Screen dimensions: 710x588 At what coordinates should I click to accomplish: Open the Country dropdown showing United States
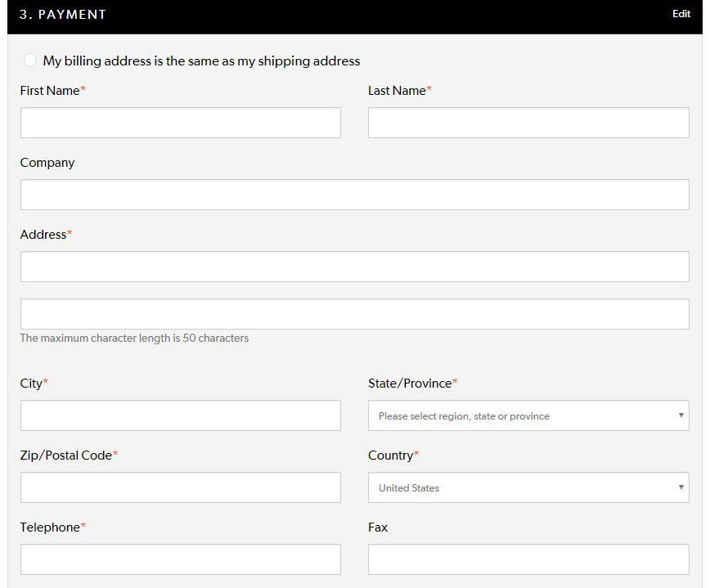pos(528,487)
